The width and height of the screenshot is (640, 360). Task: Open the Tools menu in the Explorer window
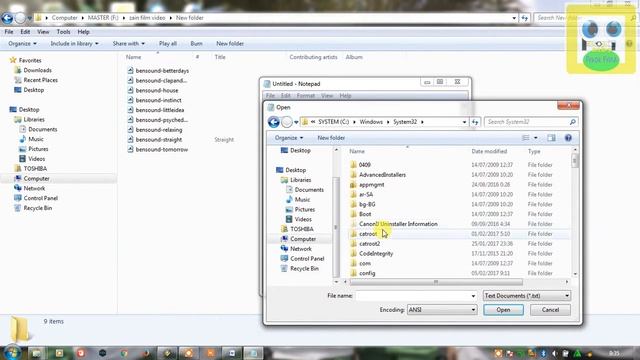click(63, 31)
